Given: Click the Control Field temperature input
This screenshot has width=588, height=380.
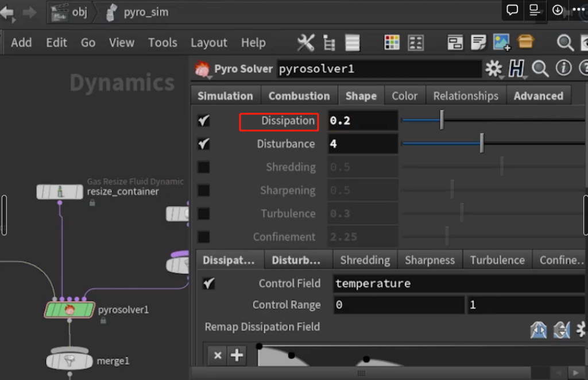Looking at the screenshot, I should pos(459,283).
